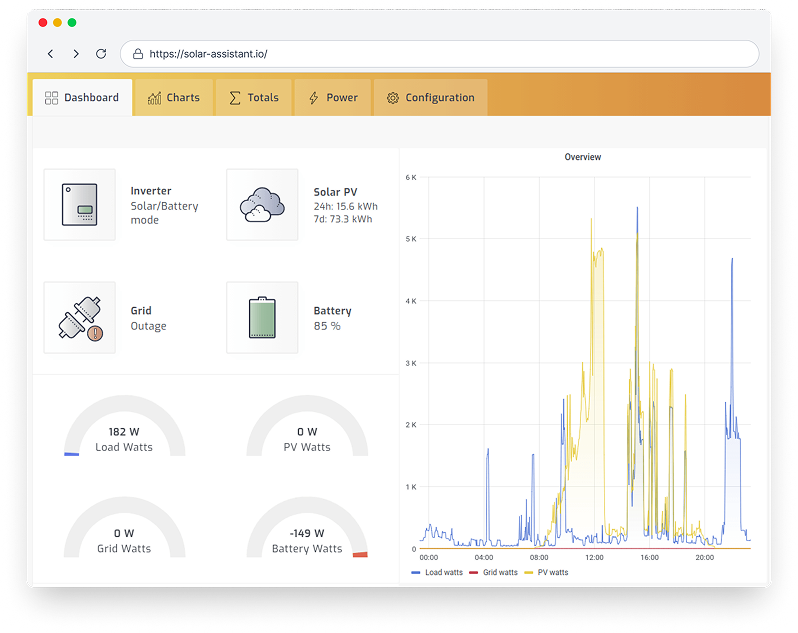
Task: Click the Configuration gear icon
Action: click(392, 98)
